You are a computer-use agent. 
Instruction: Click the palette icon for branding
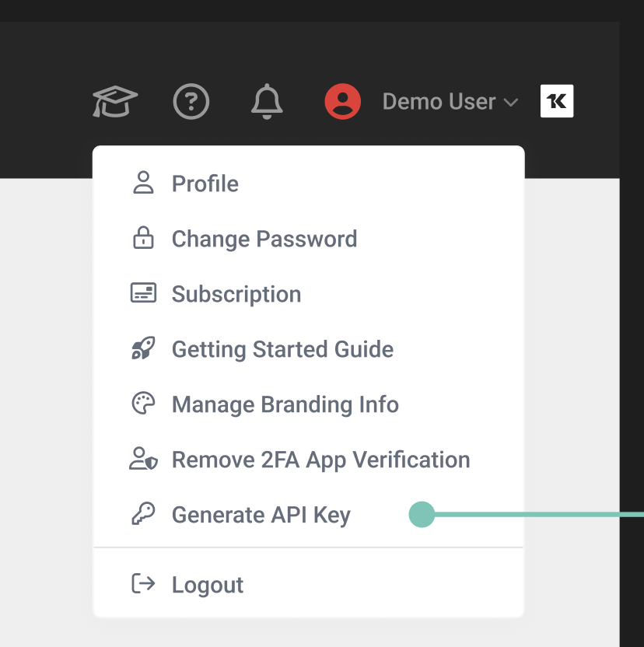point(143,404)
